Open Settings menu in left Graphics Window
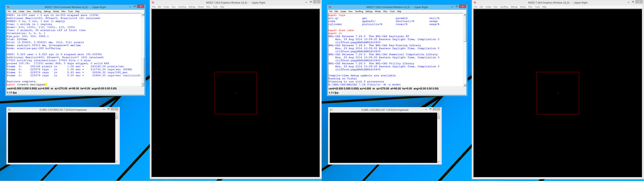This screenshot has height=181, width=644. coord(192,7)
